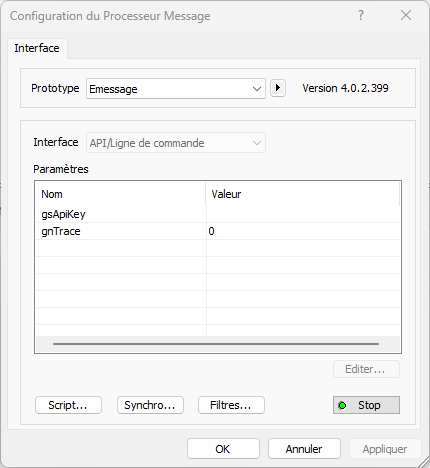430x468 pixels.
Task: Click the Prototype combo box chevron arrow
Action: point(257,89)
